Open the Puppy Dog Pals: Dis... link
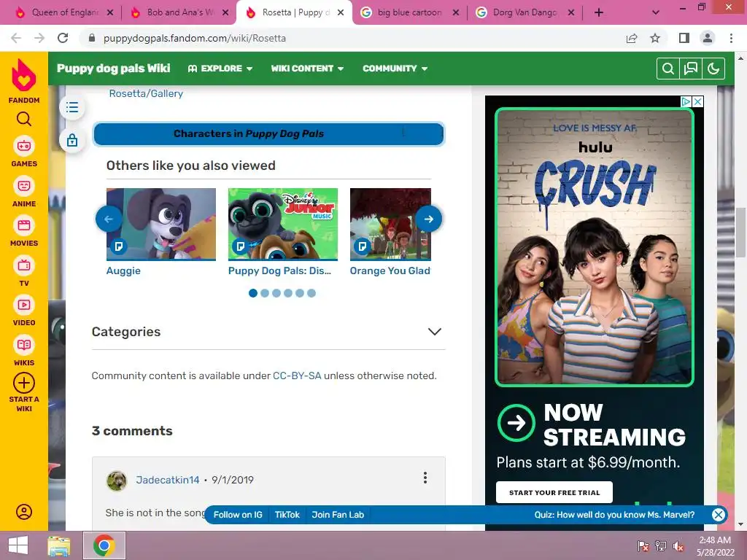The width and height of the screenshot is (747, 560). point(279,271)
